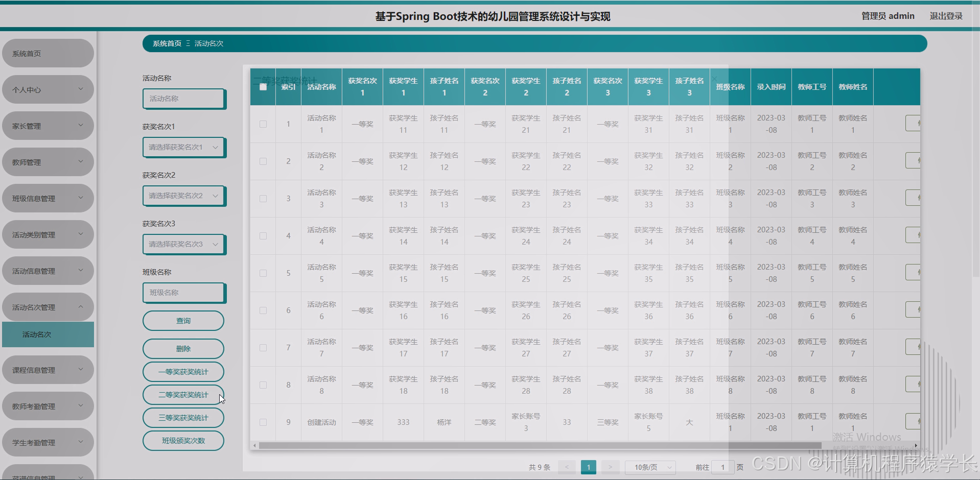Click the horizontal scrollbar left arrow
Viewport: 980px width, 480px height.
254,446
